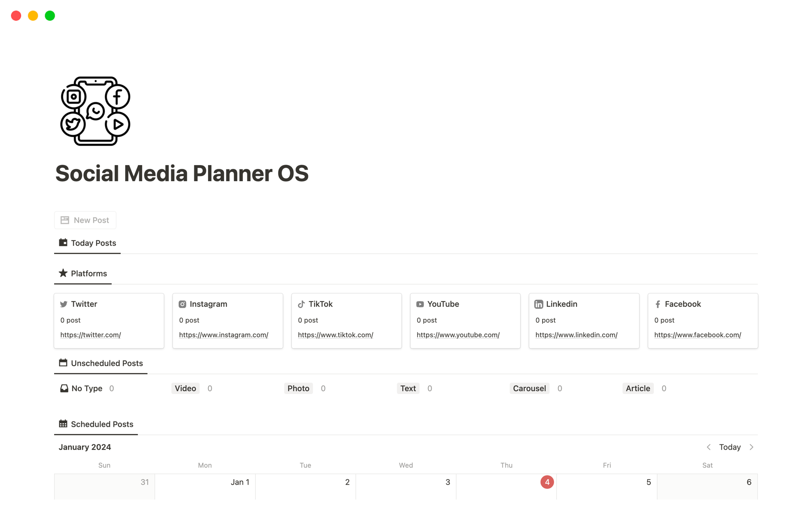Screen dimensions: 812x508
Task: Click the YouTube play icon
Action: pos(420,304)
